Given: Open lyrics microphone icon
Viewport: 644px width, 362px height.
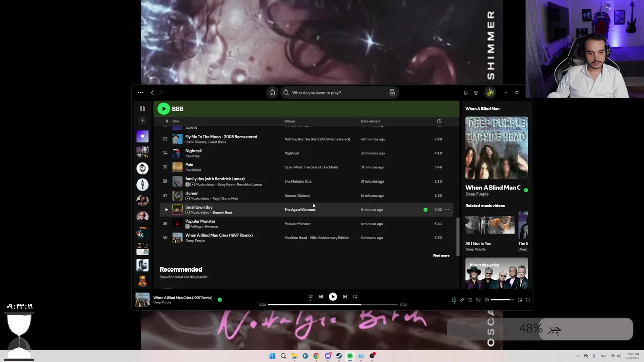Looking at the screenshot, I should (462, 300).
